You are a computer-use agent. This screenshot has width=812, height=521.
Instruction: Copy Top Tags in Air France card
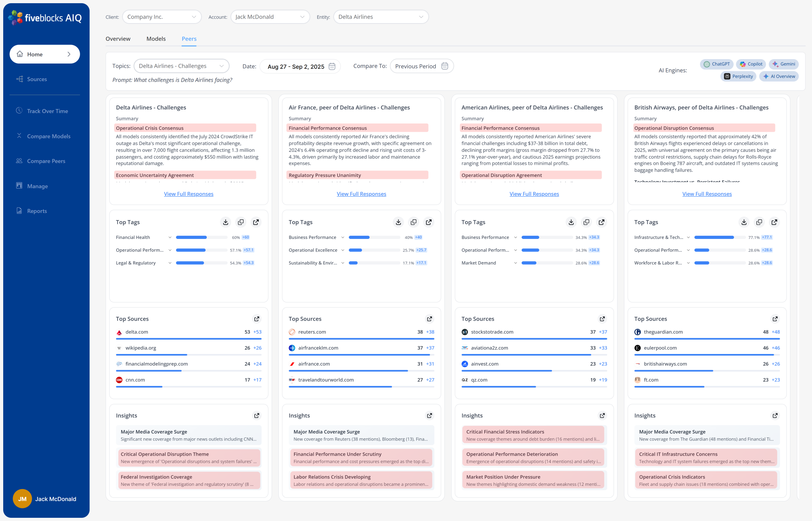(x=413, y=222)
